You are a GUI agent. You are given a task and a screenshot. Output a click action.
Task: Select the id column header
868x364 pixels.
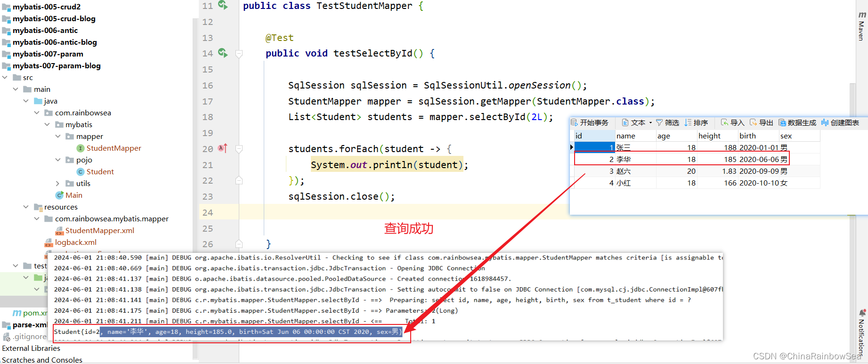pyautogui.click(x=595, y=136)
